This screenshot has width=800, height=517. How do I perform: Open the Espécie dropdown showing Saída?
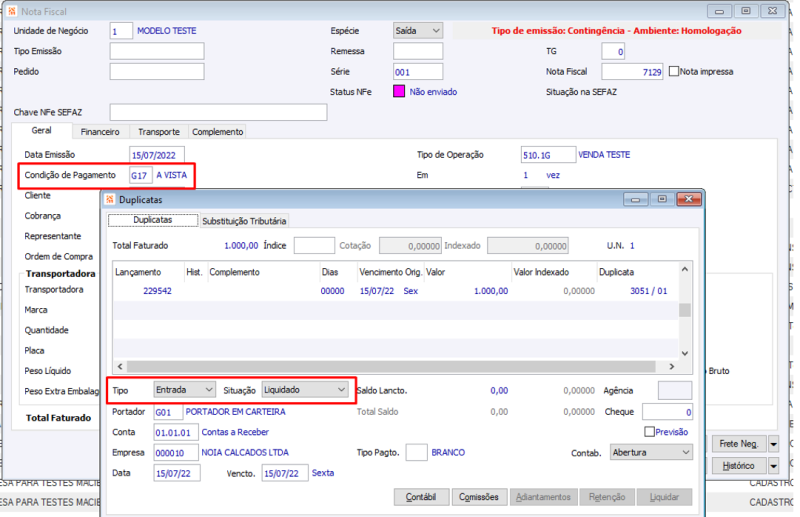click(x=418, y=31)
